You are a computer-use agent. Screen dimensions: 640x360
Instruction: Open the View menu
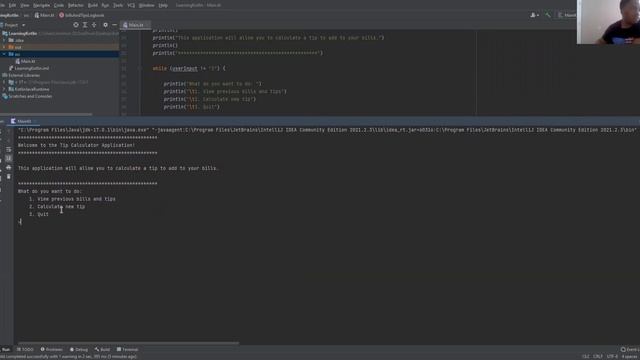coord(25,5)
